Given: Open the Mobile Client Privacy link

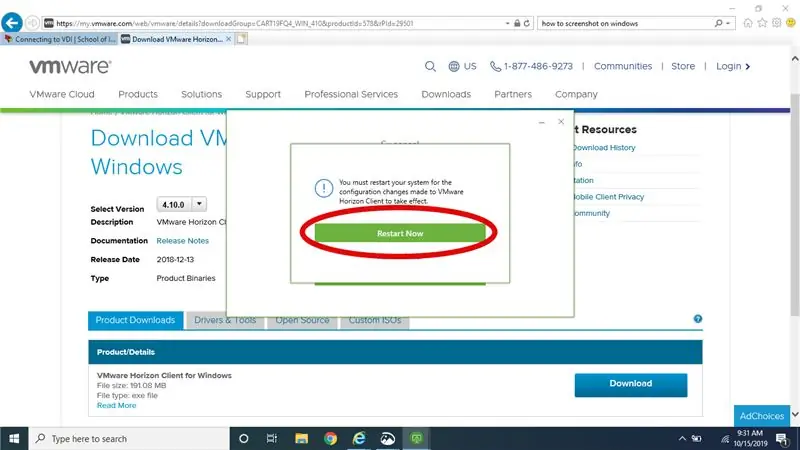Looking at the screenshot, I should tap(608, 196).
